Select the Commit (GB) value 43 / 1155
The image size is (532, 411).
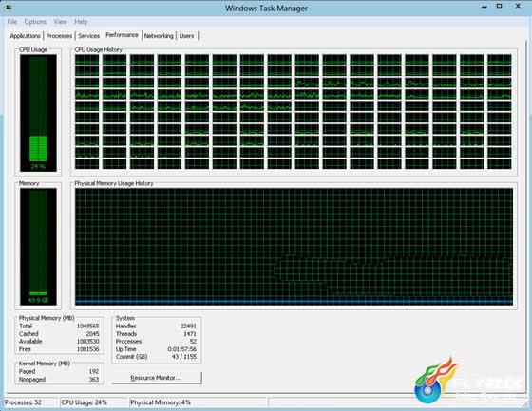[x=184, y=357]
